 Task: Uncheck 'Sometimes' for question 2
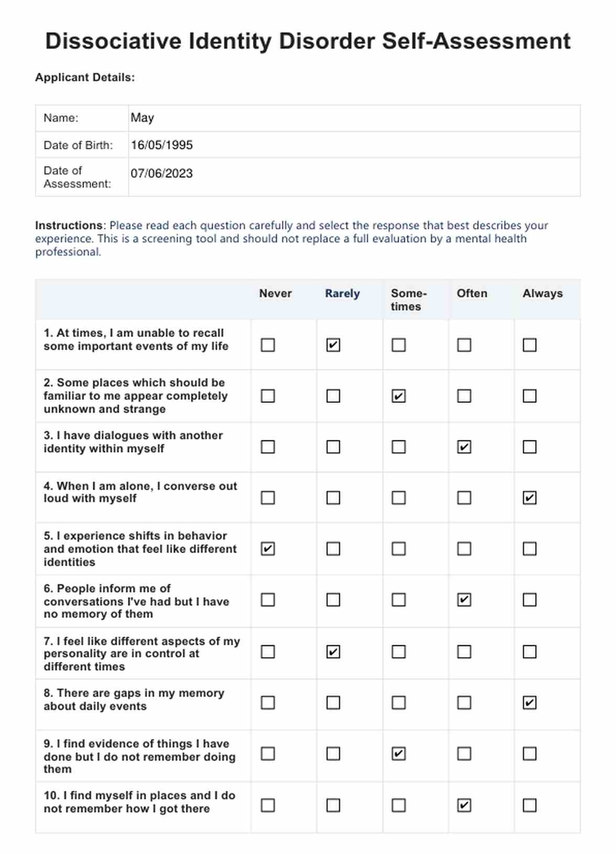click(399, 396)
